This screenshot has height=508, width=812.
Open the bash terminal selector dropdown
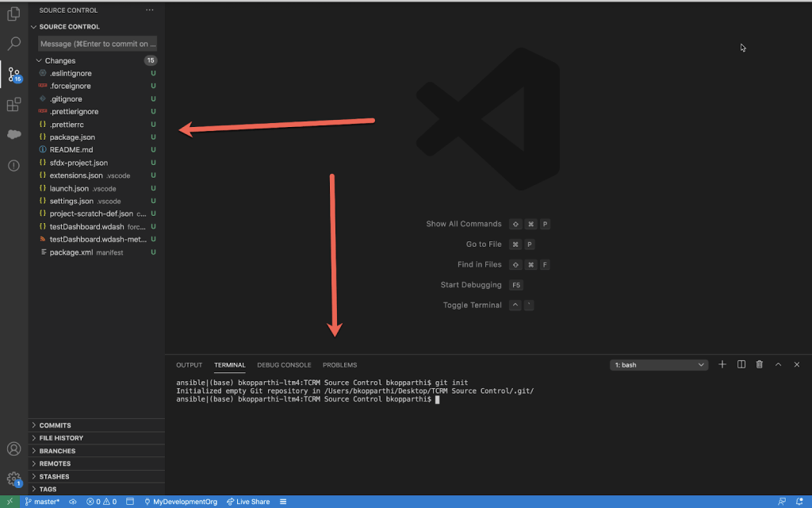coord(659,365)
